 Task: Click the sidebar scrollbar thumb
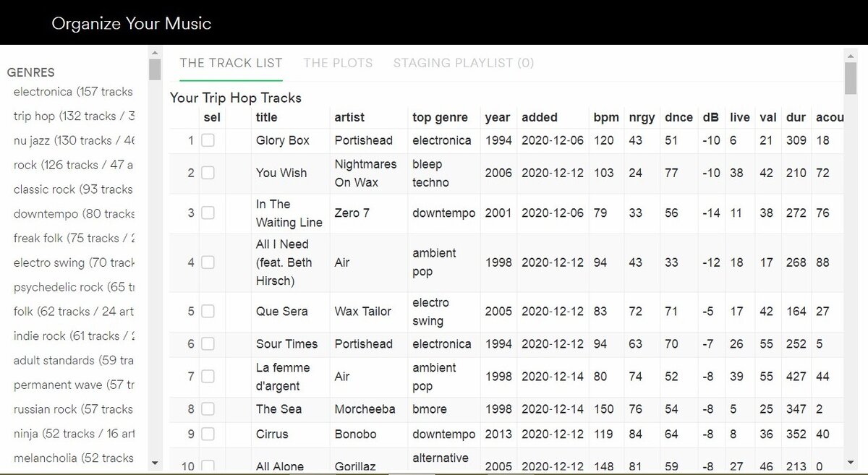click(155, 69)
